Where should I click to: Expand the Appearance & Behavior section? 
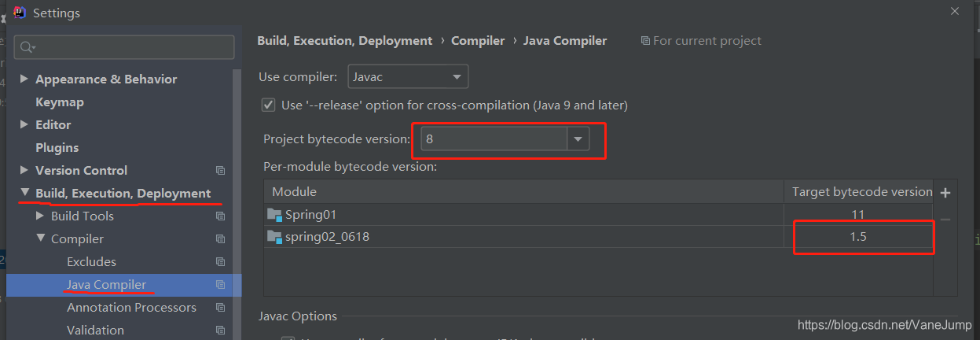(x=24, y=79)
